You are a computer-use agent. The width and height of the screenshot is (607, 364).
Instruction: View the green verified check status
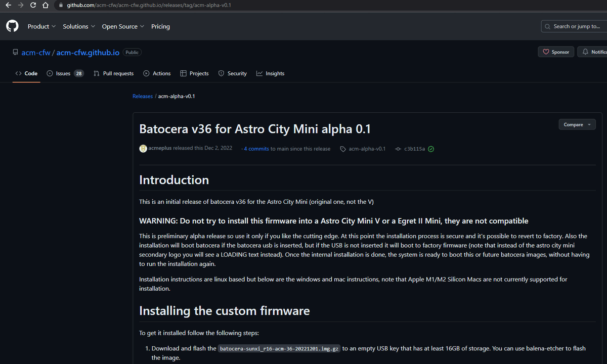(x=431, y=149)
